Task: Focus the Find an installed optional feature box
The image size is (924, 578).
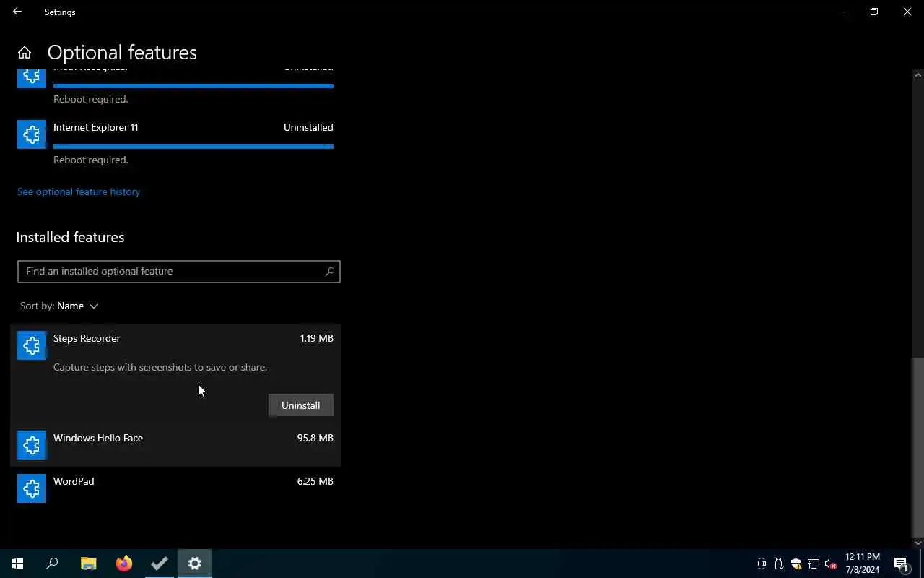Action: click(x=179, y=272)
